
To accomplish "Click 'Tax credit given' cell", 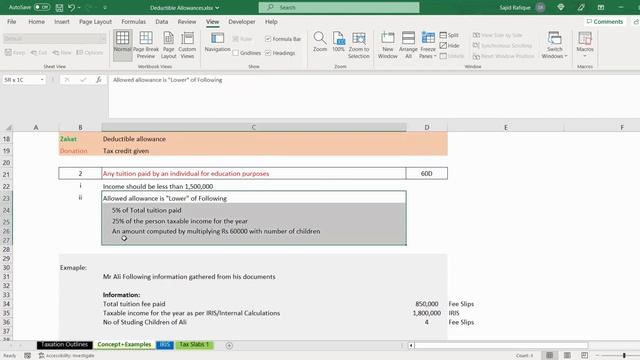I will tap(126, 151).
